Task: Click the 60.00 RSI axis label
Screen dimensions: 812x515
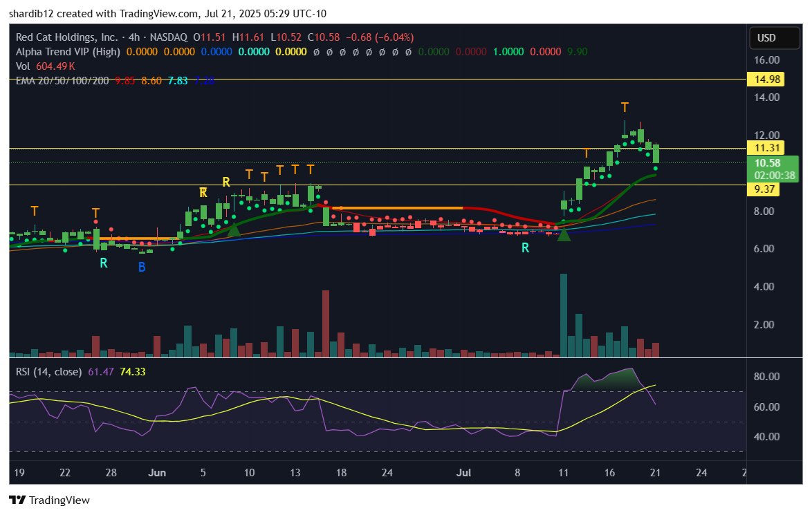Action: pyautogui.click(x=766, y=407)
